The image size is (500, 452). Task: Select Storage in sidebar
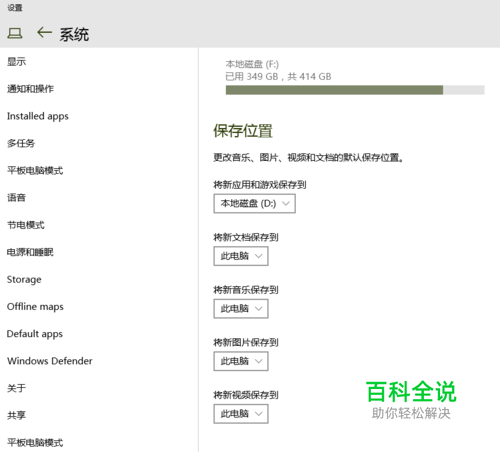click(24, 279)
